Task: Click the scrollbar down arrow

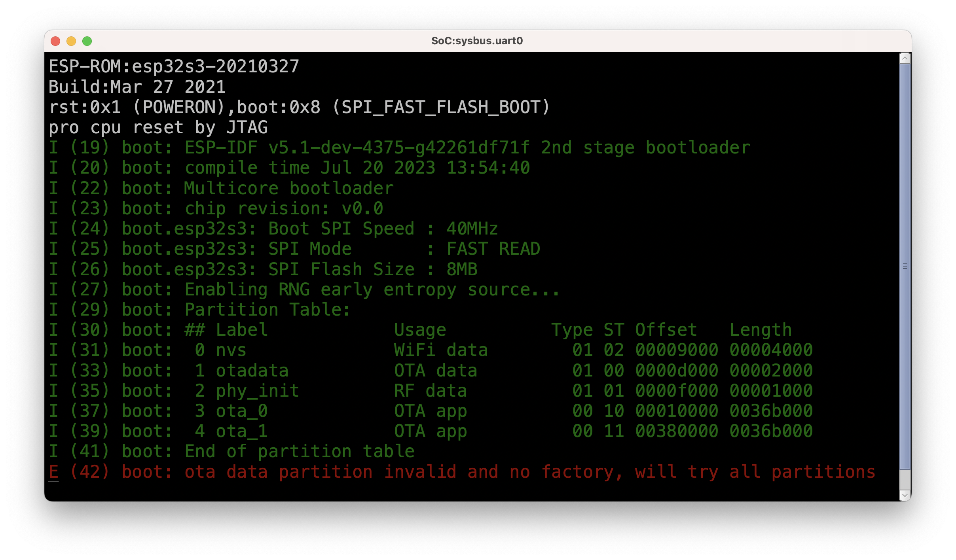Action: [x=905, y=495]
